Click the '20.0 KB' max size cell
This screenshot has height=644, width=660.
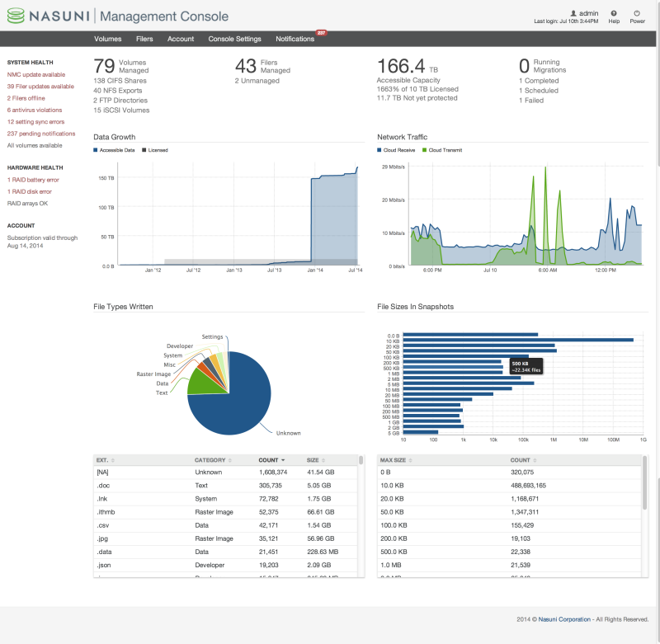[394, 499]
